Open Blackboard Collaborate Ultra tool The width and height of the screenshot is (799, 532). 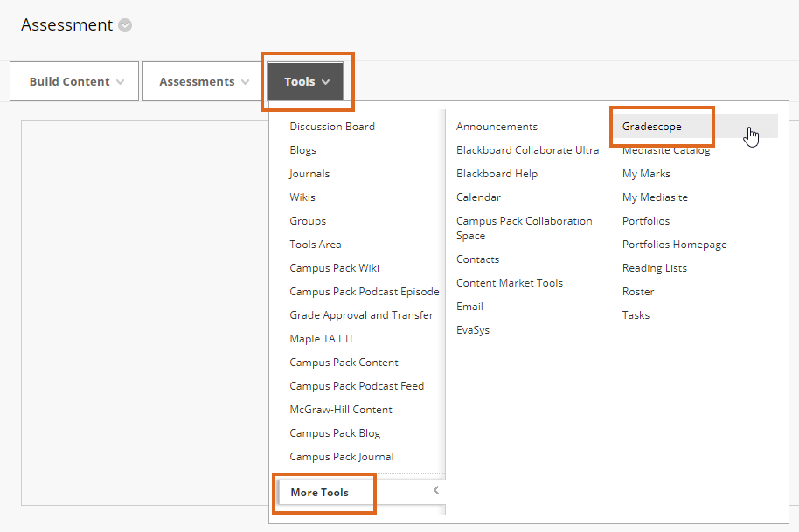tap(527, 150)
